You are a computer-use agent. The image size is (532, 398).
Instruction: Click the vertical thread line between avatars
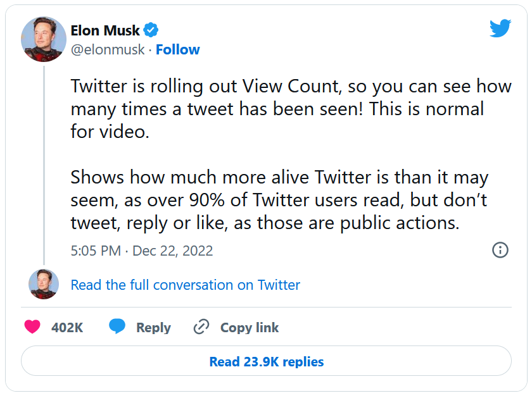(x=44, y=165)
